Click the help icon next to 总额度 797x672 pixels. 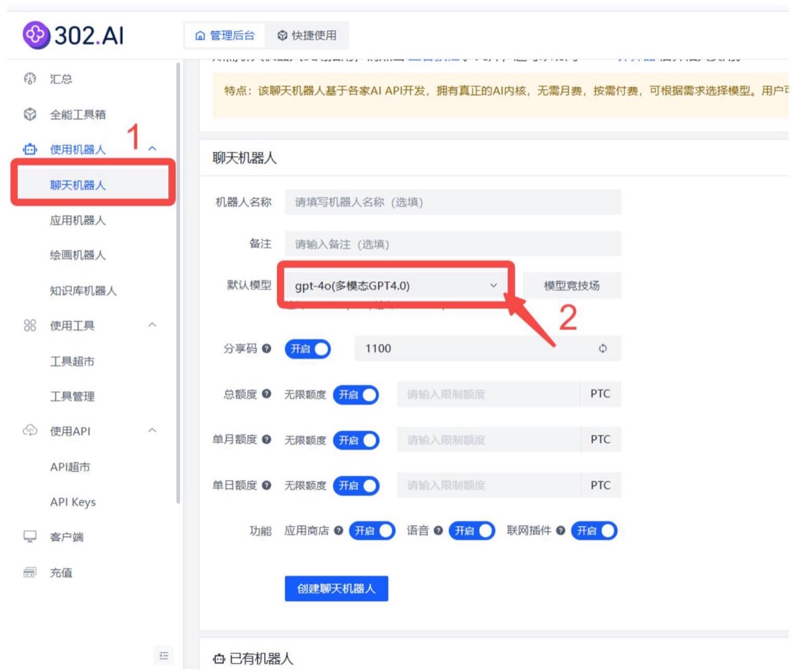[266, 394]
